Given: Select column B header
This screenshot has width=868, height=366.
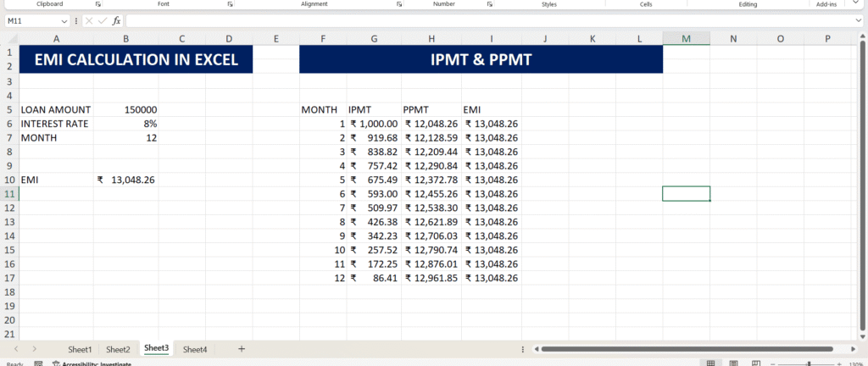Looking at the screenshot, I should point(126,39).
